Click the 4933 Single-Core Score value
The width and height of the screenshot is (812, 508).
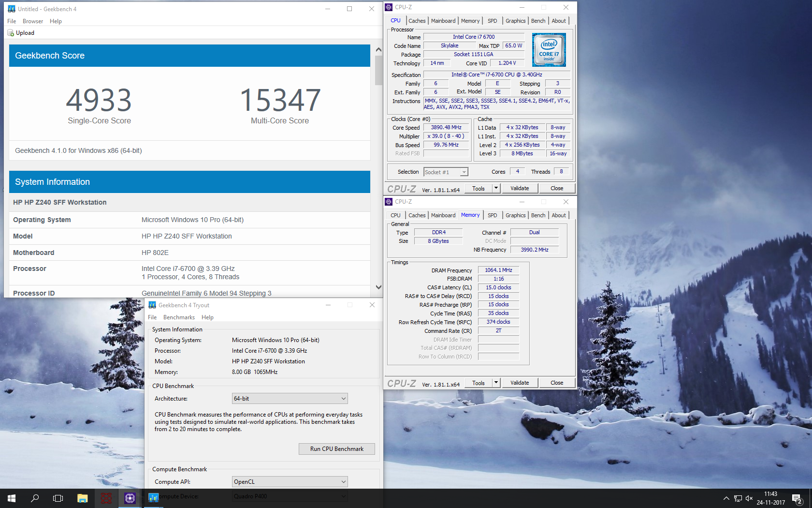[x=99, y=100]
